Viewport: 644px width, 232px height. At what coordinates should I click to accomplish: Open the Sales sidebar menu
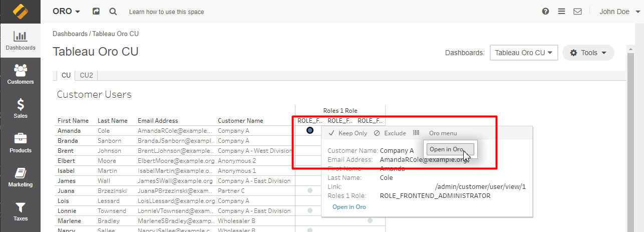click(20, 108)
